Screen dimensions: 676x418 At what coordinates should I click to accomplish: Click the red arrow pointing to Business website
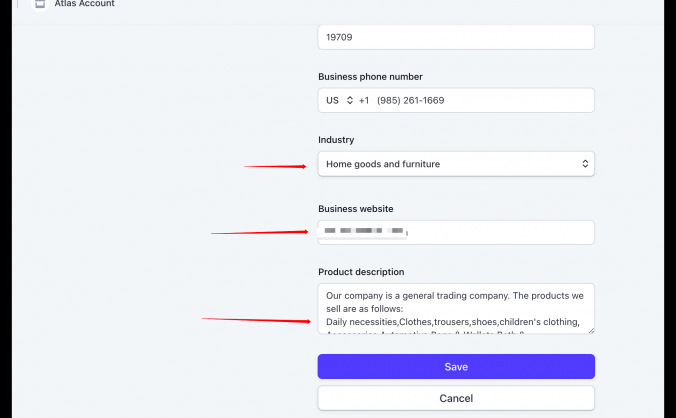[x=260, y=233]
